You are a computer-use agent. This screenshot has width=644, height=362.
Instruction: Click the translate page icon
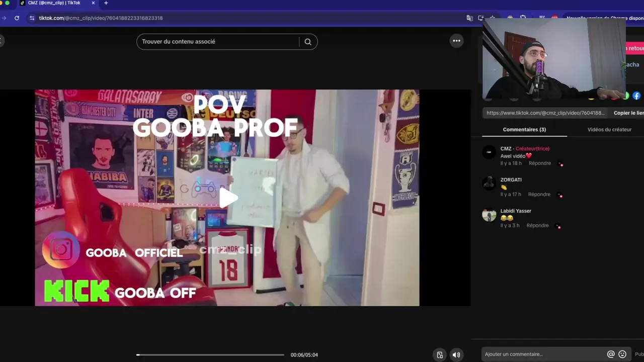click(x=469, y=18)
